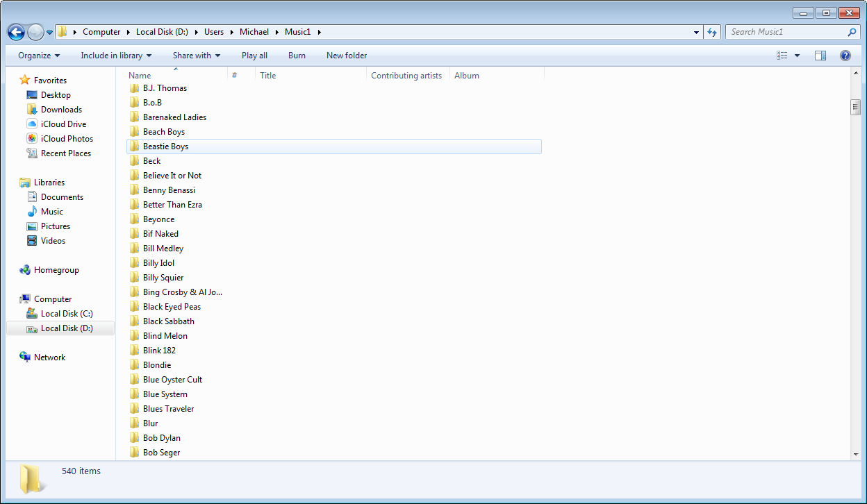Select the B.J. Thomas folder icon
The image size is (867, 504).
[135, 88]
